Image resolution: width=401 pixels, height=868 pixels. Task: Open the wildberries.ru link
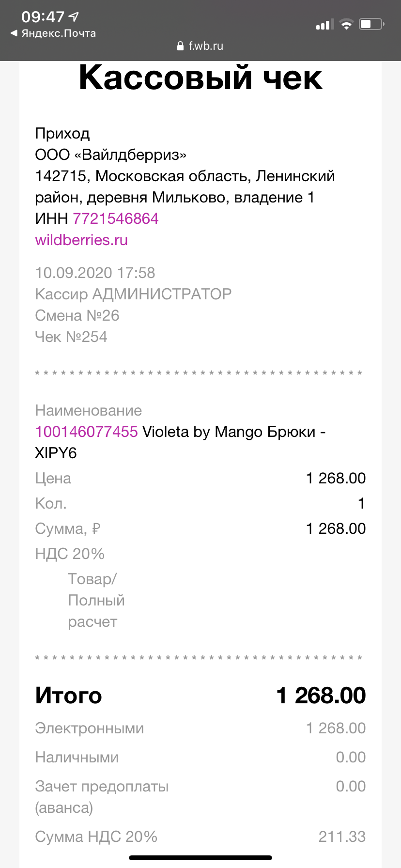pos(81,240)
